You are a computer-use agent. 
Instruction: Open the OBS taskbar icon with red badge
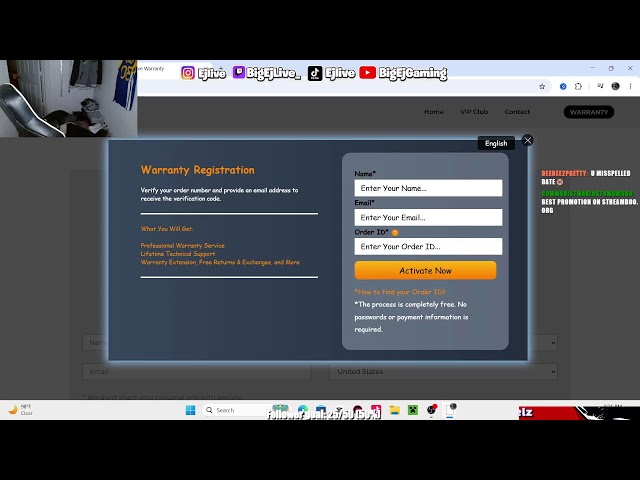431,410
